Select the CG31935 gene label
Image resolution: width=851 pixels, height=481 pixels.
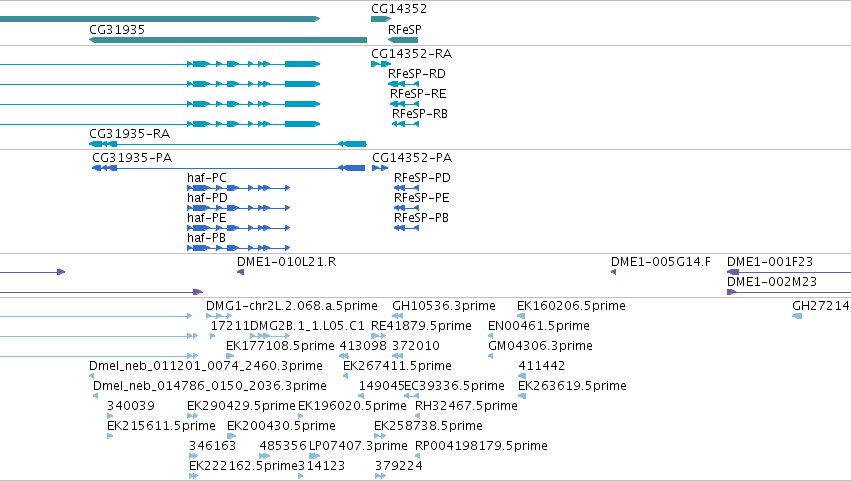[x=117, y=30]
